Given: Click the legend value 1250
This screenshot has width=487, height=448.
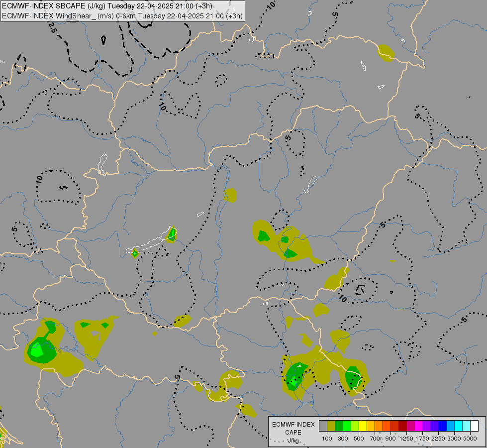Looking at the screenshot, I should pyautogui.click(x=406, y=439).
